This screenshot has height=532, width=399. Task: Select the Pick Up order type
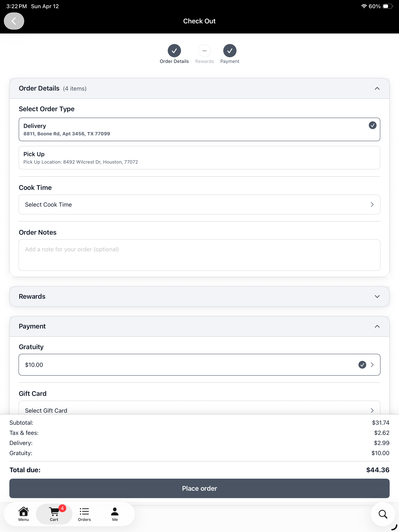coord(199,158)
